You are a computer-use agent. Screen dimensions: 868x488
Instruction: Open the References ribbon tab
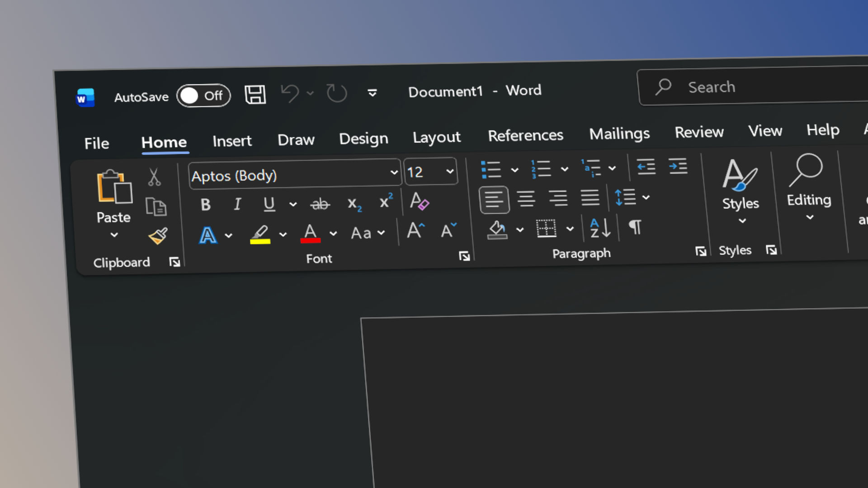pyautogui.click(x=525, y=135)
